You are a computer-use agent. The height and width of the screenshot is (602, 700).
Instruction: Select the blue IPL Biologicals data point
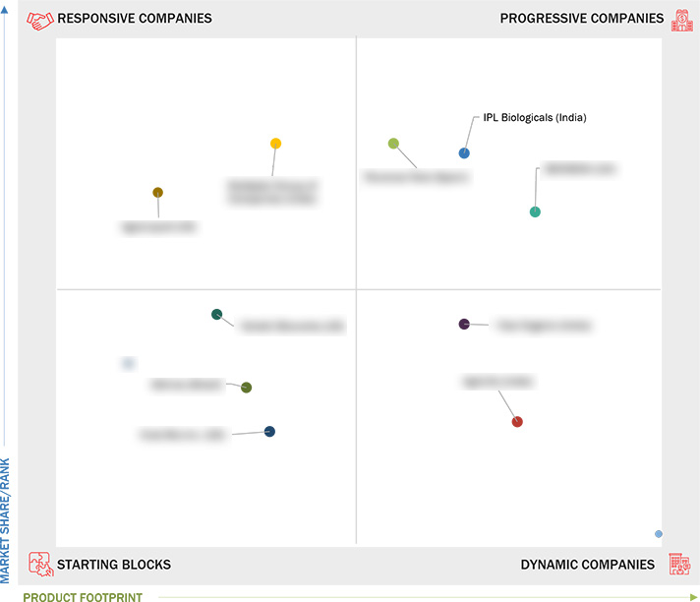click(464, 153)
